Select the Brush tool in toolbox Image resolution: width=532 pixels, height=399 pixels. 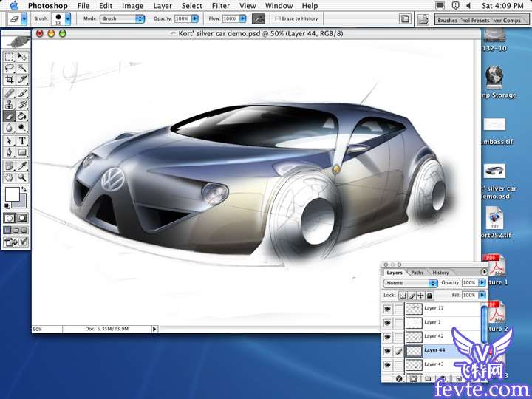22,93
